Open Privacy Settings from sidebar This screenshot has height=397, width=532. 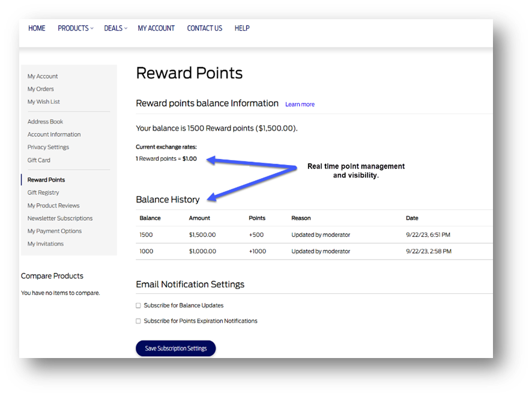(x=48, y=147)
